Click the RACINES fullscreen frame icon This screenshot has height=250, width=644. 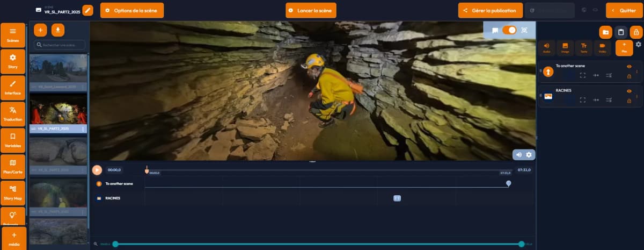pos(583,100)
